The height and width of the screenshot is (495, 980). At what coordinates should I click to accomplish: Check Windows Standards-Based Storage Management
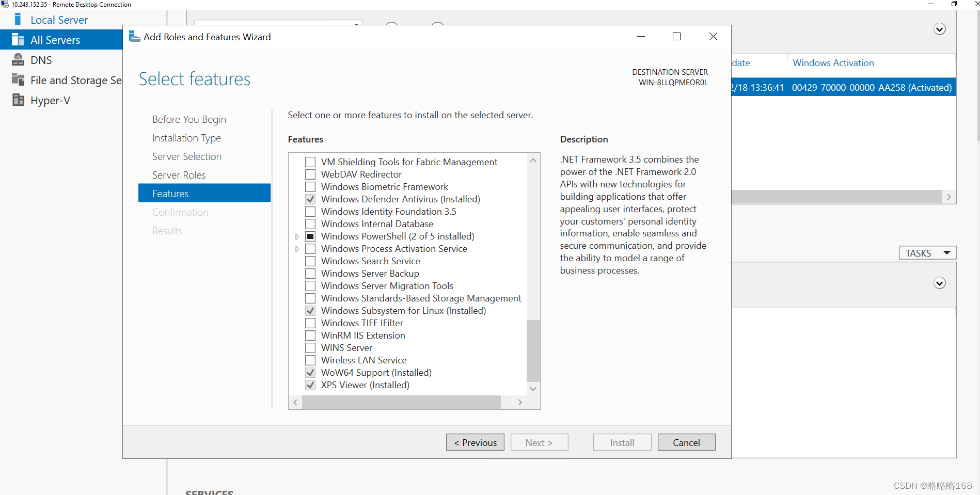click(x=310, y=298)
